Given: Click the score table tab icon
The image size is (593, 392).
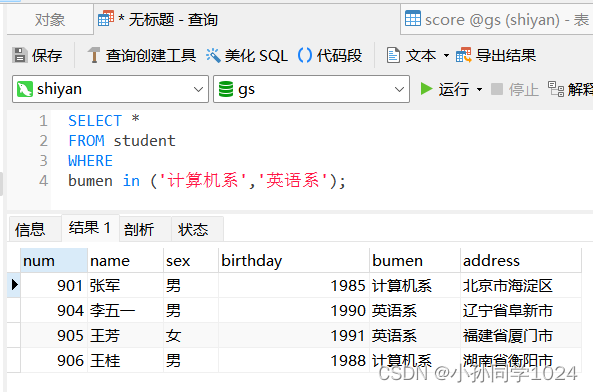Looking at the screenshot, I should click(x=413, y=18).
